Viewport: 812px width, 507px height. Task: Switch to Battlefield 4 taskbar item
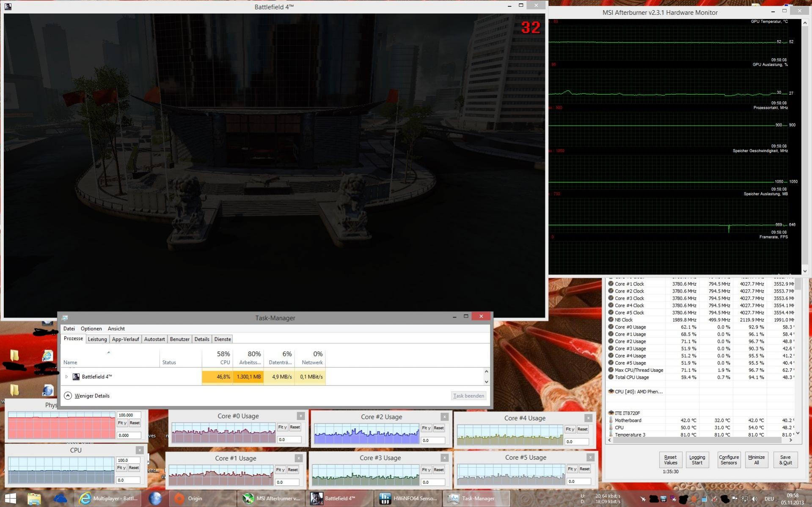pyautogui.click(x=340, y=499)
